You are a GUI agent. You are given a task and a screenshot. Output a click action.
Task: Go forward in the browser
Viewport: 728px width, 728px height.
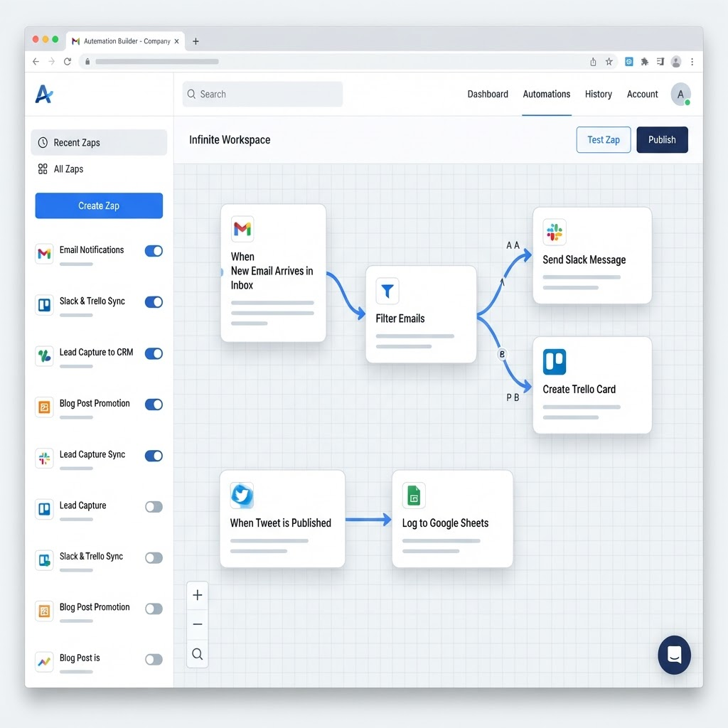click(51, 61)
